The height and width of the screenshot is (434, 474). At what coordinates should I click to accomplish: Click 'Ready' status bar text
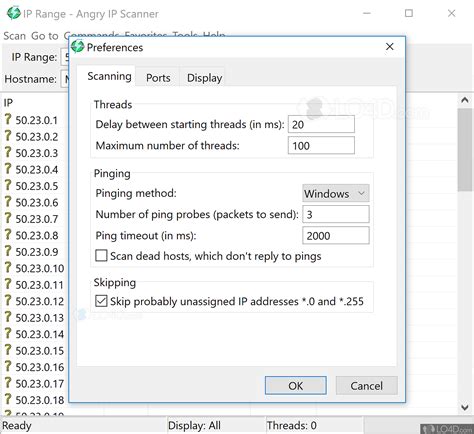point(16,425)
